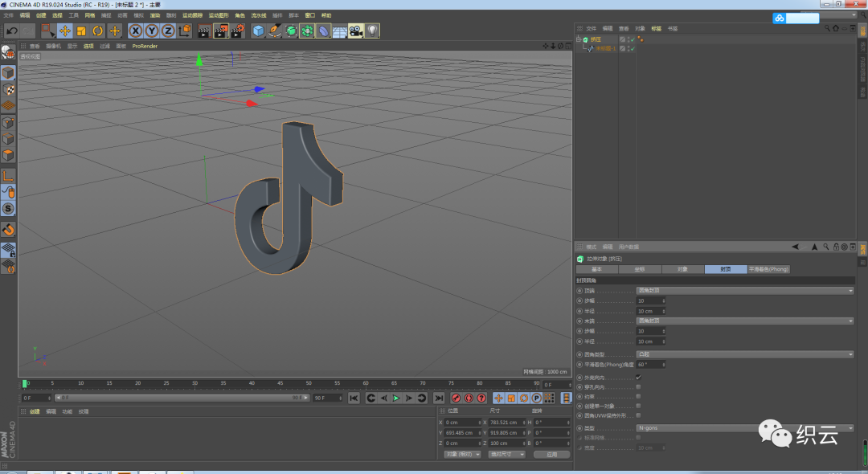Toggle 圆角UVW保持外形 checkbox

[x=638, y=415]
